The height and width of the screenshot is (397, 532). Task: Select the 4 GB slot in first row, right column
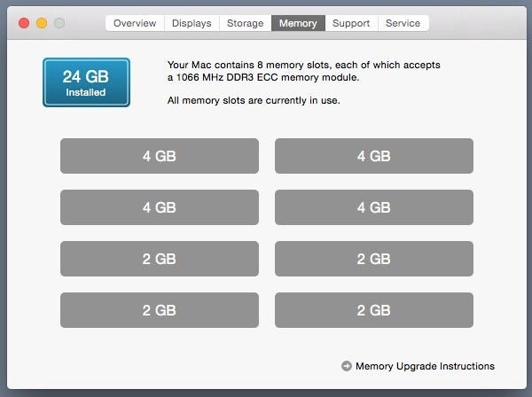pyautogui.click(x=373, y=156)
